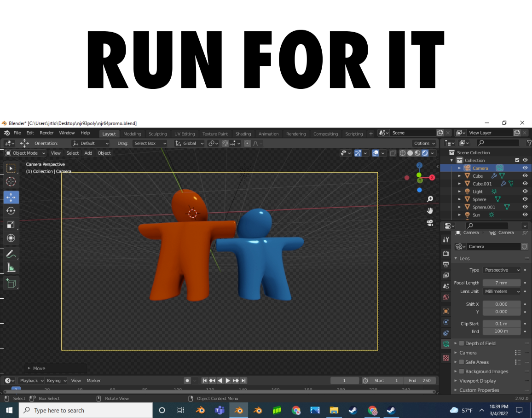The width and height of the screenshot is (532, 418).
Task: Enable the Depth of Field checkbox
Action: click(462, 343)
